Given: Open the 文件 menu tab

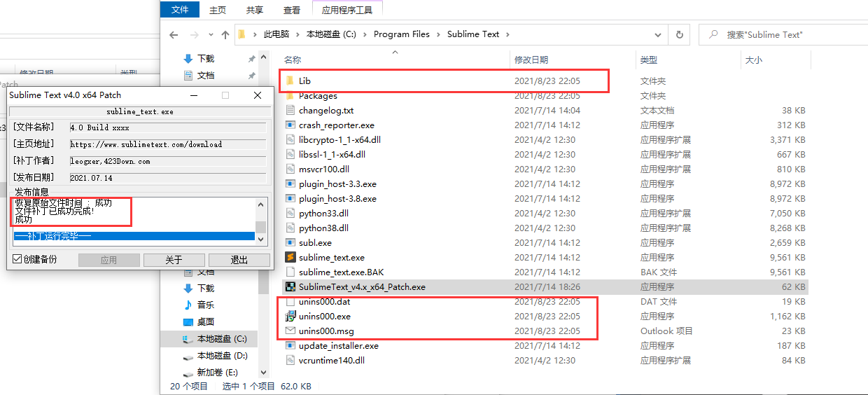Looking at the screenshot, I should click(x=181, y=10).
